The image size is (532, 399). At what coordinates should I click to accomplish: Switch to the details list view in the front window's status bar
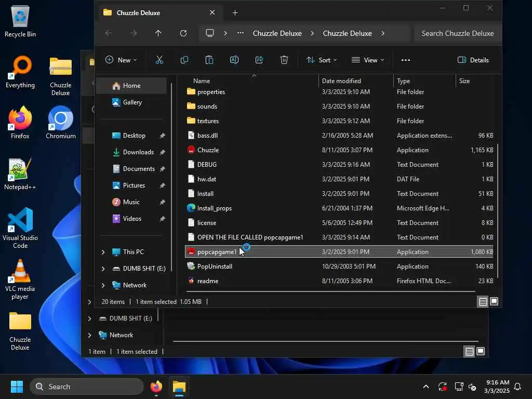point(483,301)
